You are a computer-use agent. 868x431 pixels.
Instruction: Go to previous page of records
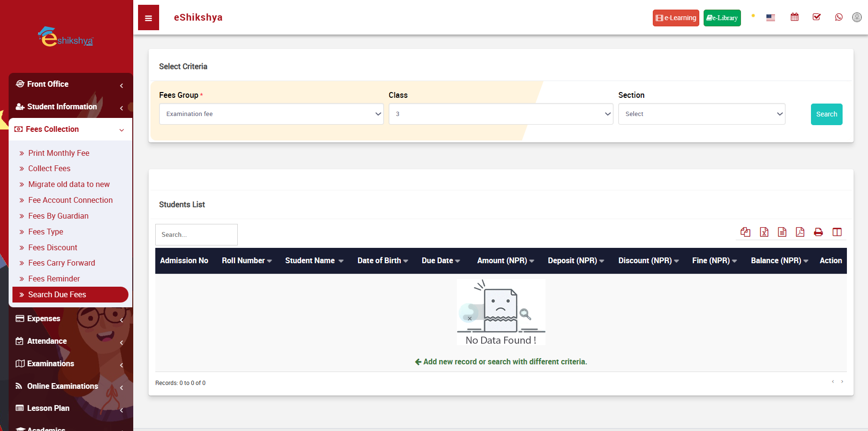[x=833, y=382]
